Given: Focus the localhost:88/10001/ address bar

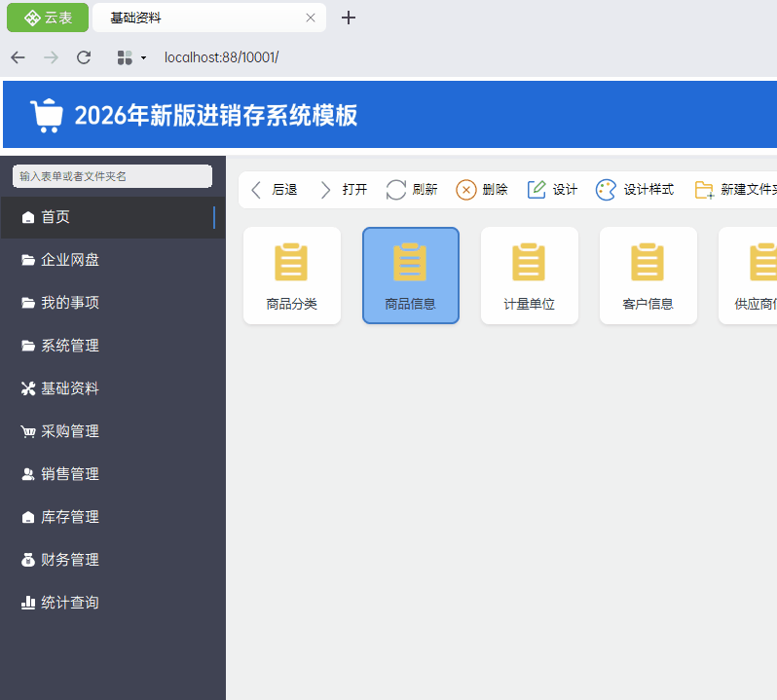Looking at the screenshot, I should point(221,57).
